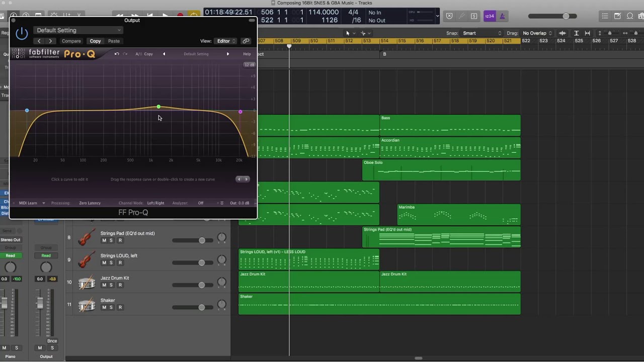This screenshot has width=644, height=362.
Task: Click the drum icon of Shaker track
Action: point(87,304)
